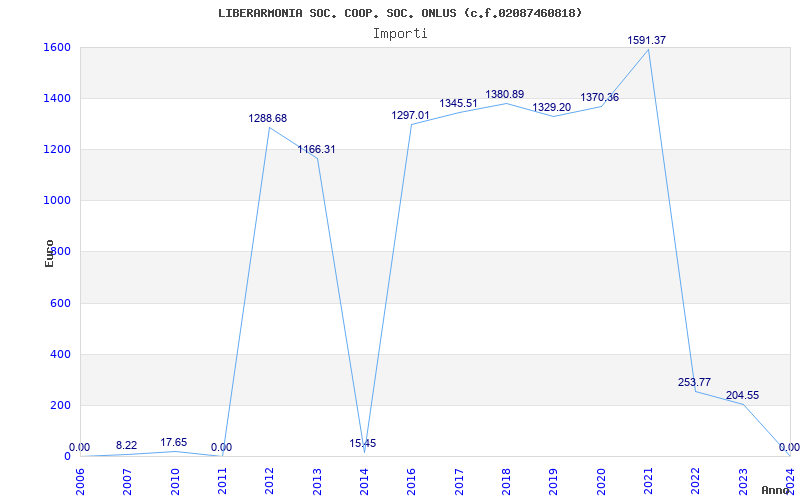Click the 2021 x-axis year label

coord(649,480)
